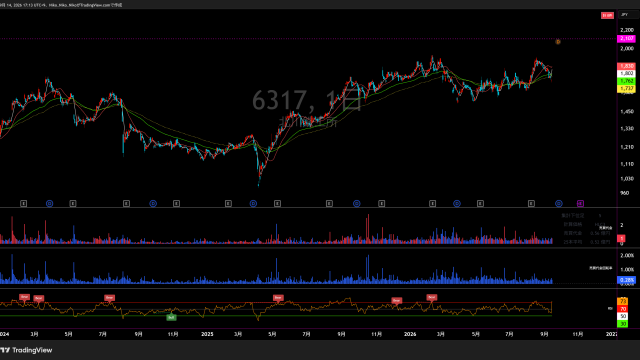Click the 2025 year label on time axis
640x360 pixels.
(x=207, y=334)
